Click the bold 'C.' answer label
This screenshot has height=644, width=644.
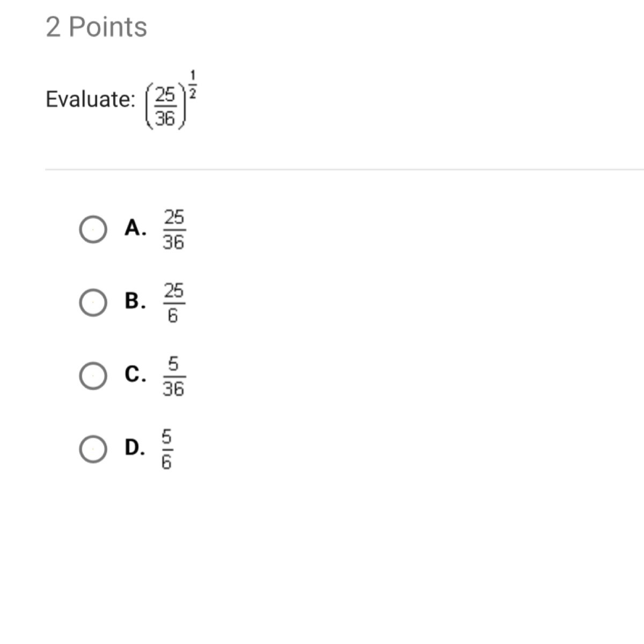135,374
